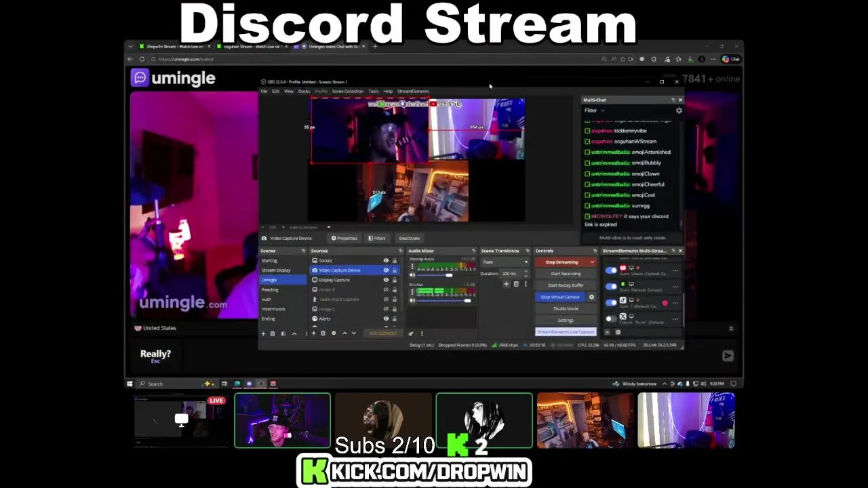Click the browser refresh icon
The height and width of the screenshot is (488, 868).
[142, 59]
